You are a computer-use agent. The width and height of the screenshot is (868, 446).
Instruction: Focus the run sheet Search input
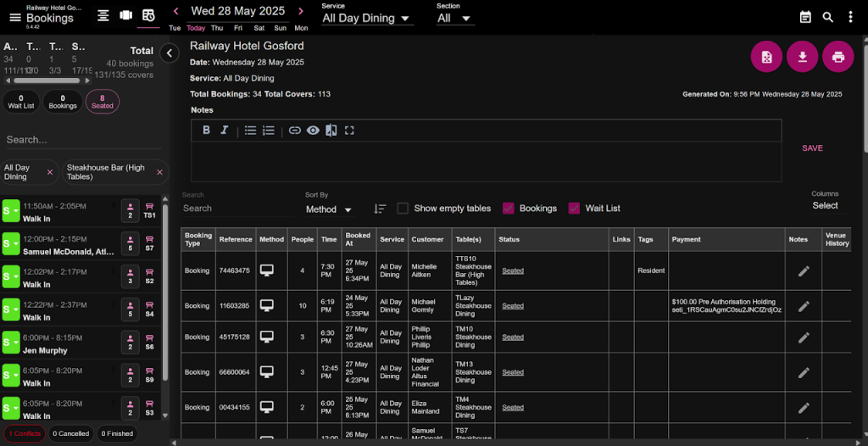[x=237, y=209]
